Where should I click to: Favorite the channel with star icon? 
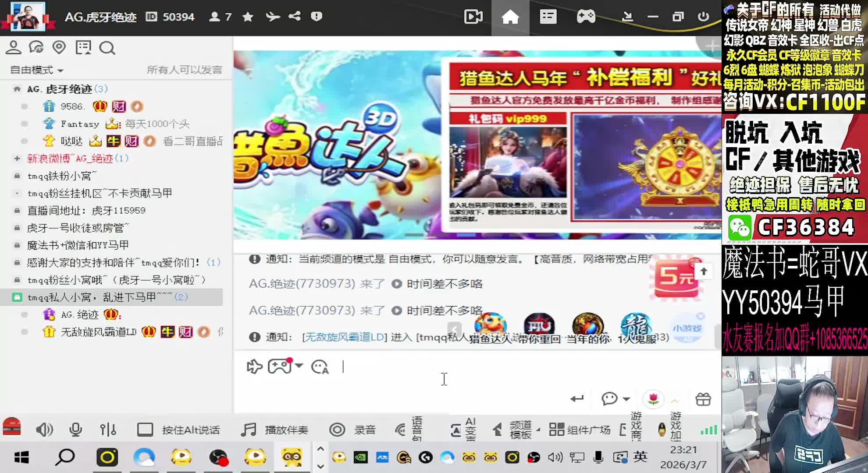[248, 17]
